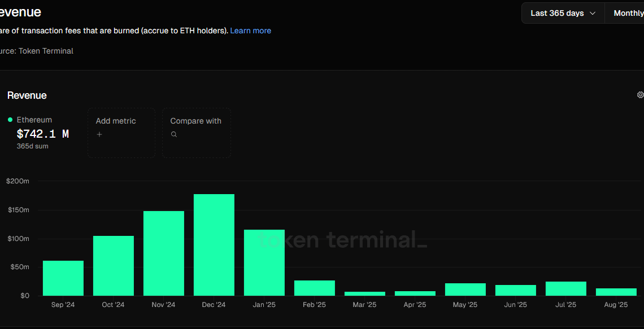Select the Jun '25 revenue bar

(x=515, y=291)
